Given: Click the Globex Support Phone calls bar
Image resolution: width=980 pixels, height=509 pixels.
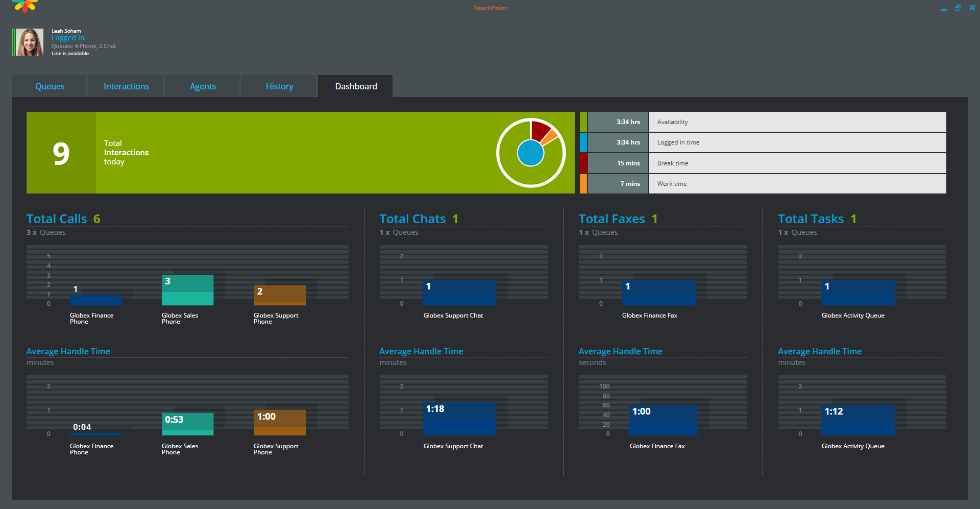Looking at the screenshot, I should pos(280,295).
